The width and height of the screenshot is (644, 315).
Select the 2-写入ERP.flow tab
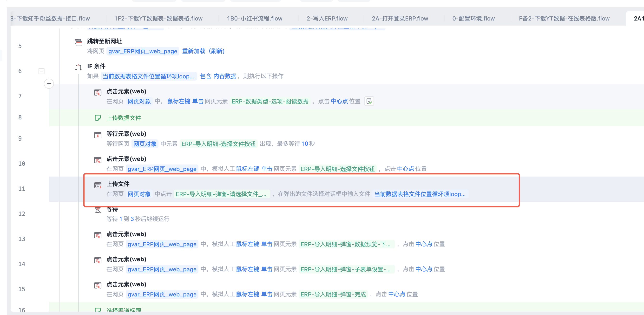point(327,19)
